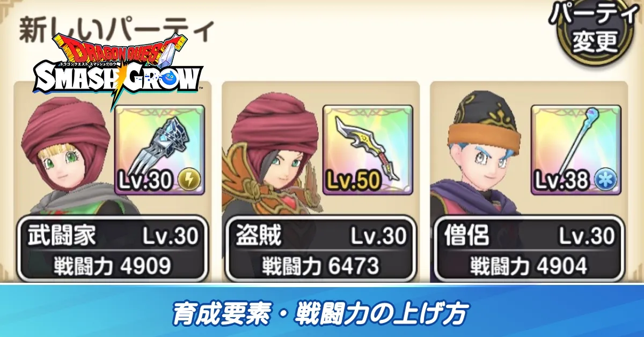The width and height of the screenshot is (644, 337).
Task: Click the 新しいパーティ party title
Action: coord(116,31)
